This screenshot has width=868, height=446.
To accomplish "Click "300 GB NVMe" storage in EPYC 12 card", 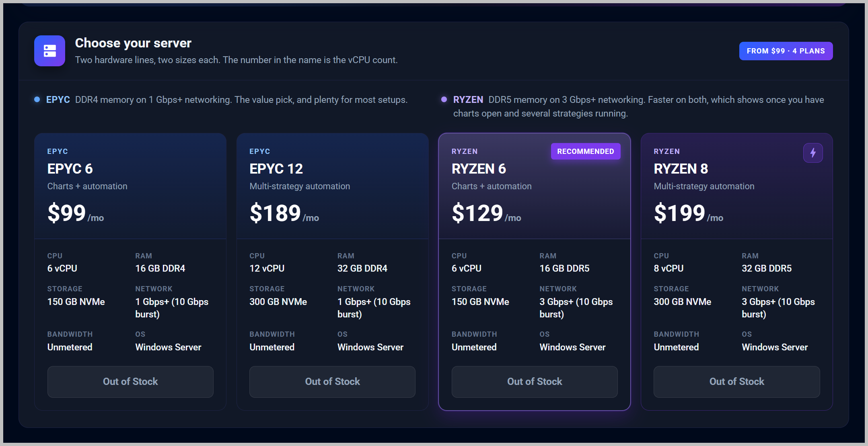I will point(278,302).
